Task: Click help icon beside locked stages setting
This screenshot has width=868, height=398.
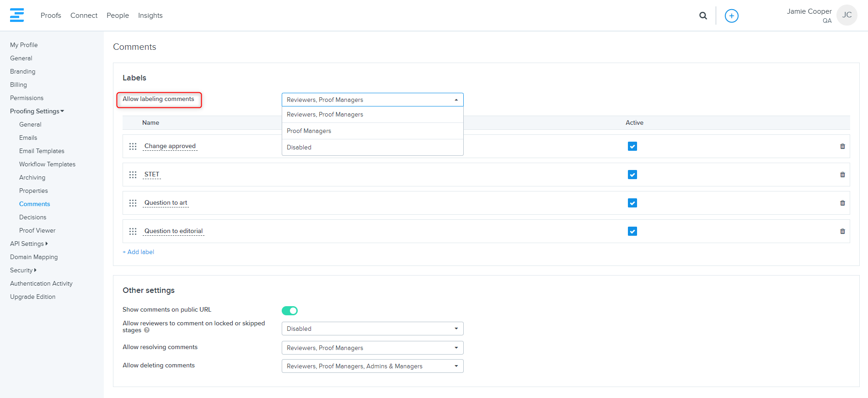Action: 147,330
